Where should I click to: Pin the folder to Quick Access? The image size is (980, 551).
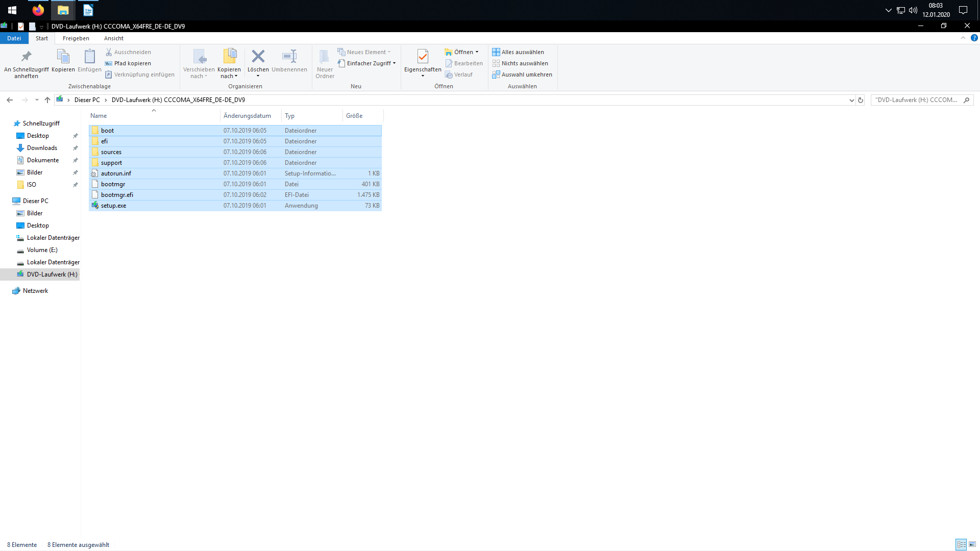coord(26,63)
